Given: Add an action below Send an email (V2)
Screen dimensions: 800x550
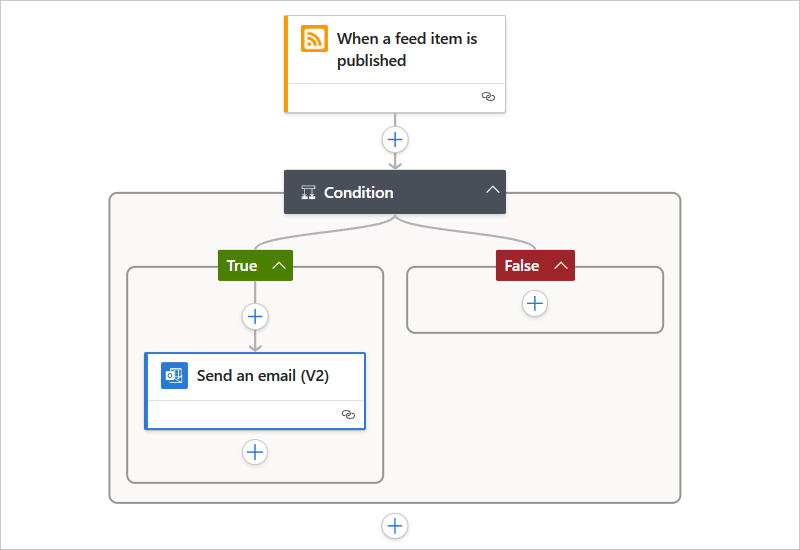Looking at the screenshot, I should tap(255, 452).
